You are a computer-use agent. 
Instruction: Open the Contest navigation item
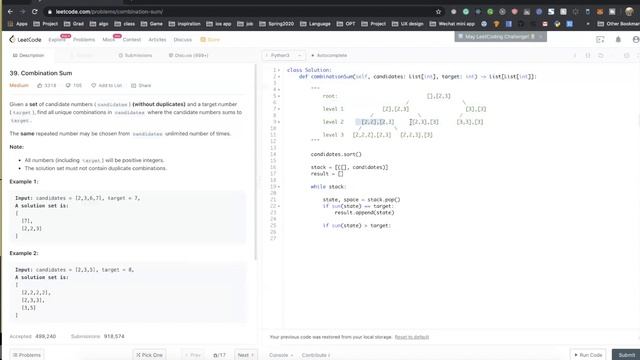click(132, 40)
